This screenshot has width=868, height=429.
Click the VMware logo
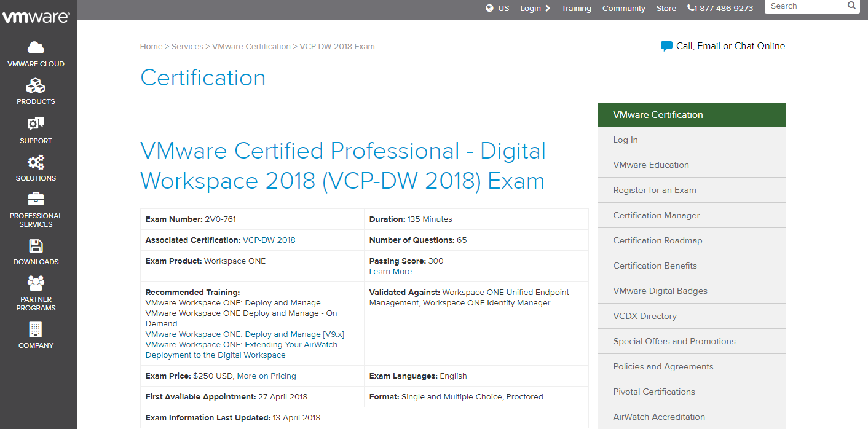36,17
